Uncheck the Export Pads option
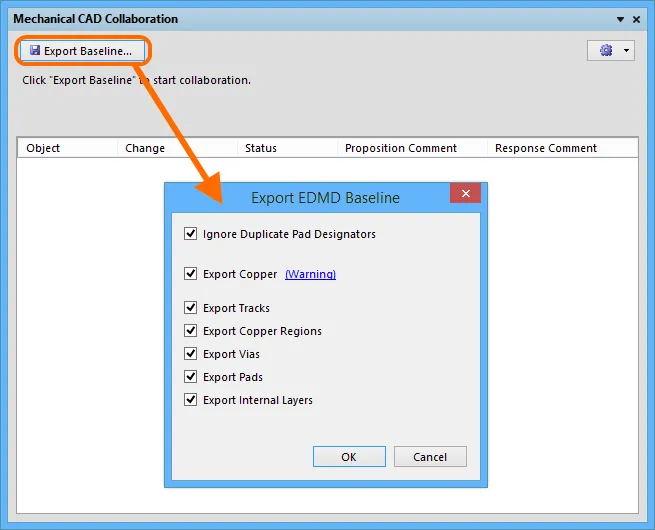This screenshot has width=655, height=530. pyautogui.click(x=190, y=377)
